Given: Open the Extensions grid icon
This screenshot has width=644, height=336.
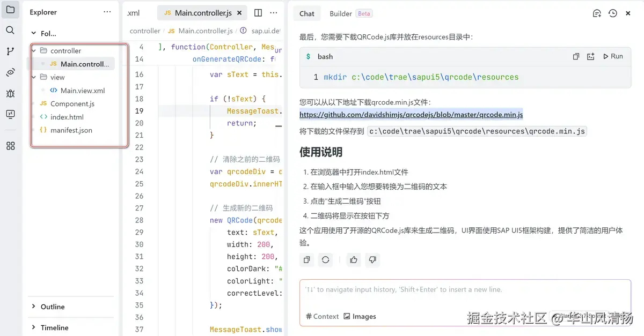Looking at the screenshot, I should click(10, 146).
